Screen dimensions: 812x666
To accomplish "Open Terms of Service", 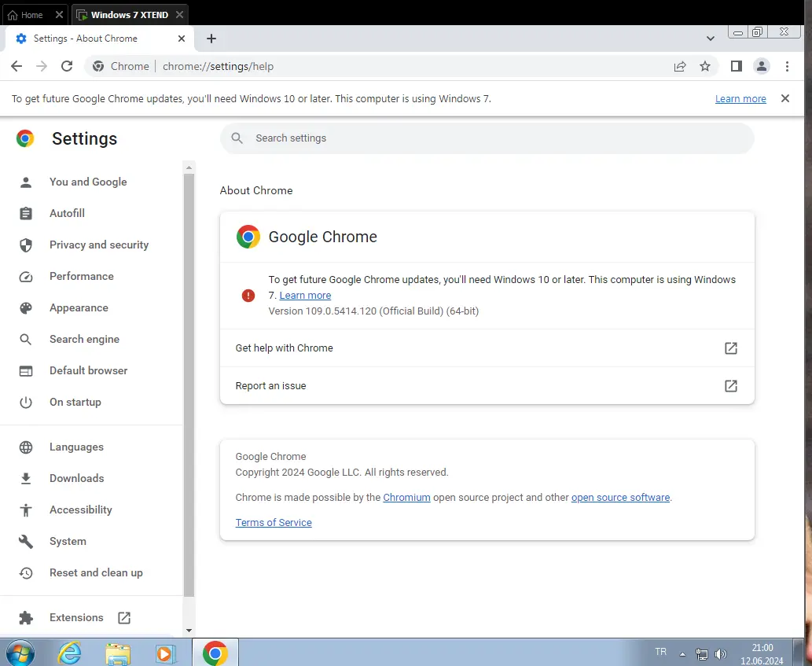I will click(274, 523).
